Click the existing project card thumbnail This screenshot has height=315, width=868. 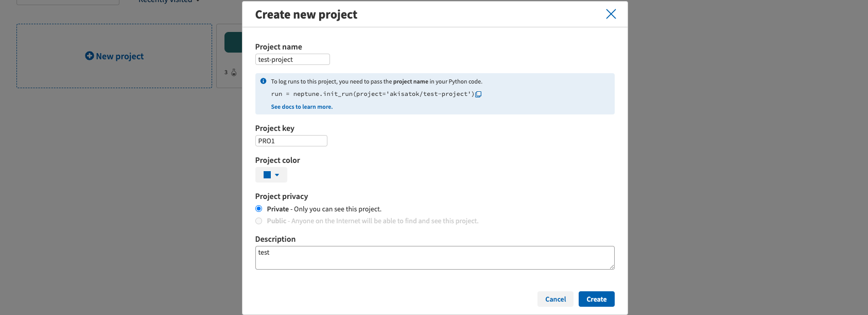(234, 42)
